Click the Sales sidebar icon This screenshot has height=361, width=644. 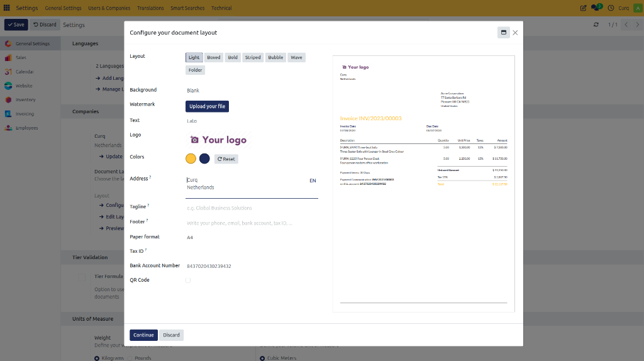pyautogui.click(x=8, y=57)
